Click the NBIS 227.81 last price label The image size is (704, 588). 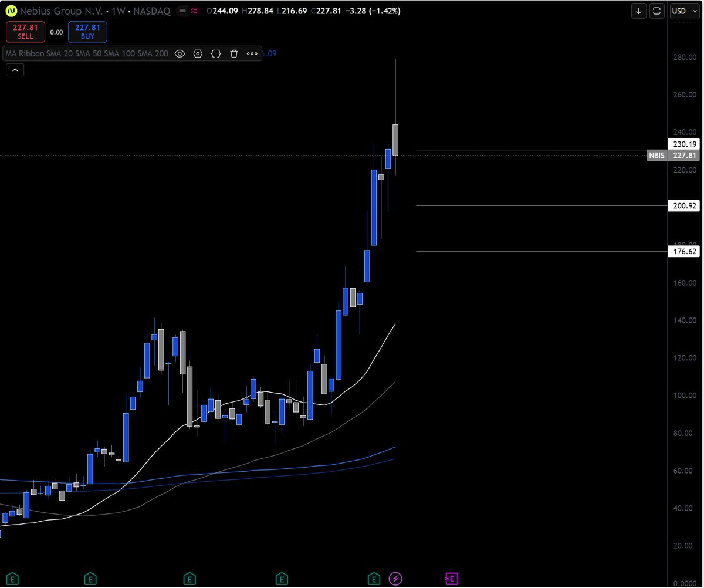[x=673, y=156]
